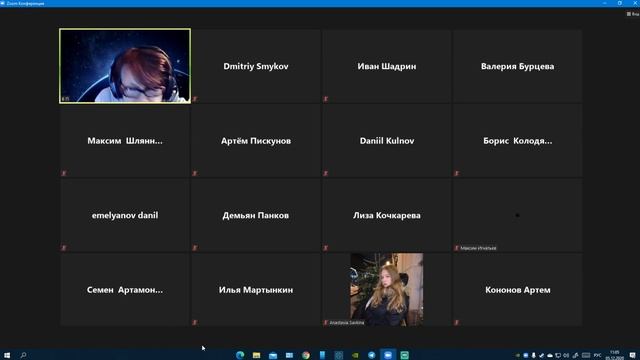Click muted mic icon on Демьян Панков tile
The image size is (640, 360).
pyautogui.click(x=195, y=248)
